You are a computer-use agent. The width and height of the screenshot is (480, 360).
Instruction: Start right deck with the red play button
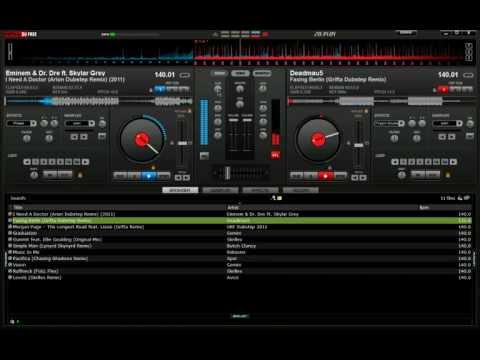pyautogui.click(x=326, y=176)
